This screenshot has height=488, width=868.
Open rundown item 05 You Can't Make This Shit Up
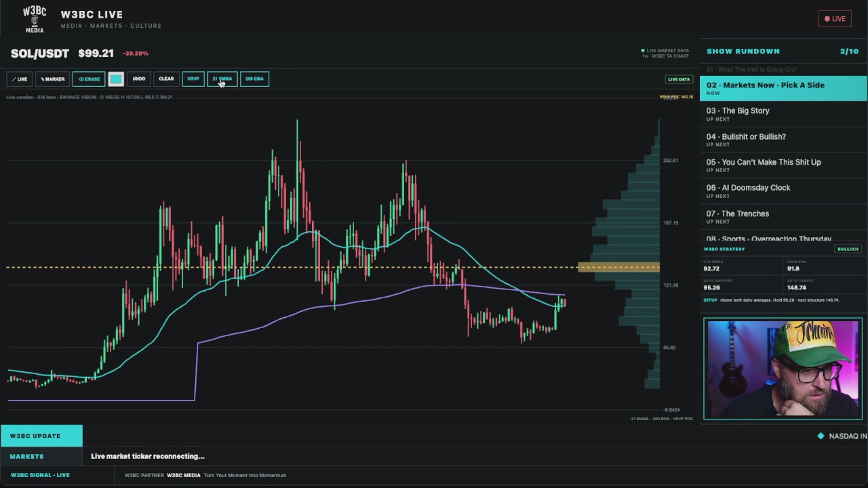(x=783, y=165)
